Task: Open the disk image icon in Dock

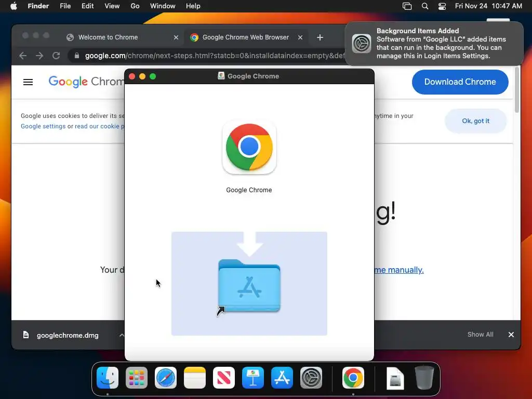Action: [395, 378]
